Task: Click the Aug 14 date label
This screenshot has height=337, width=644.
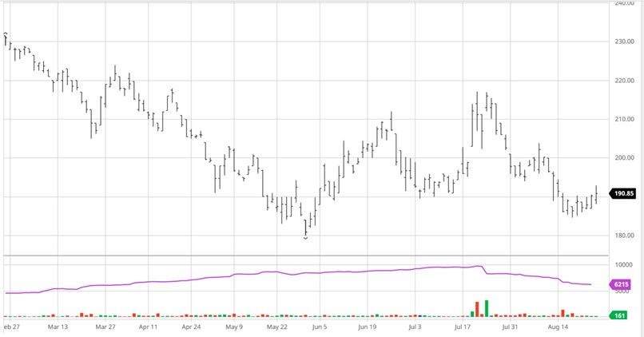Action: 558,327
